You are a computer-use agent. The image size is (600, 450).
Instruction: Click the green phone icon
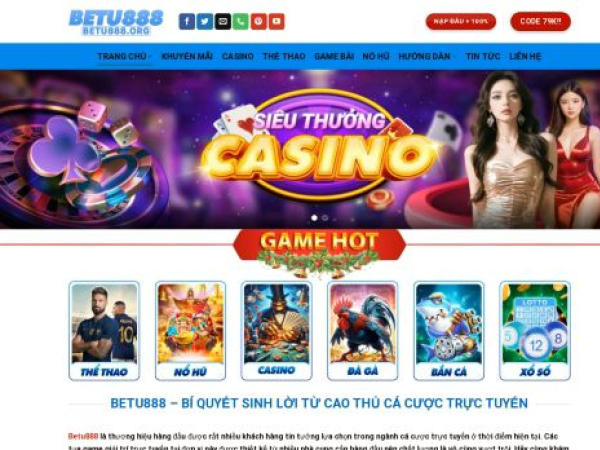pos(241,21)
